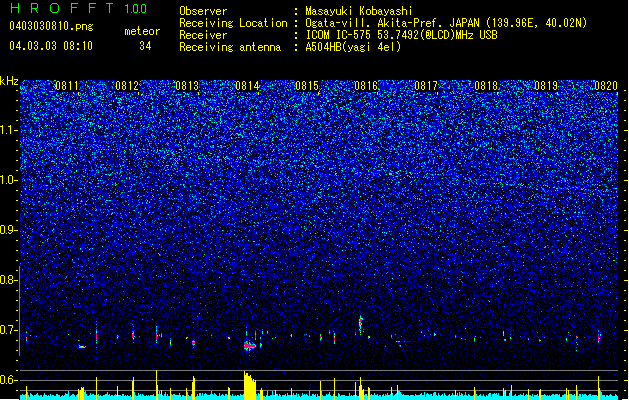Click the meteor count value 34
This screenshot has width=629, height=400.
(145, 46)
